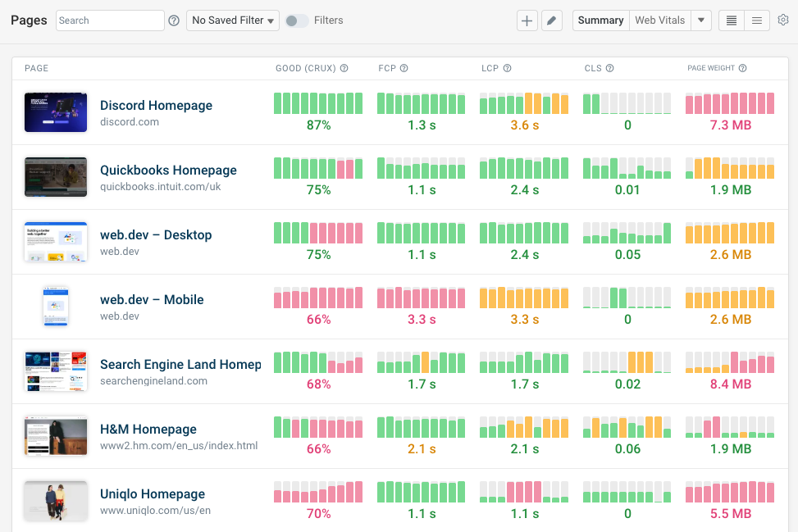The height and width of the screenshot is (532, 798).
Task: Click the CLS info help icon
Action: point(609,69)
